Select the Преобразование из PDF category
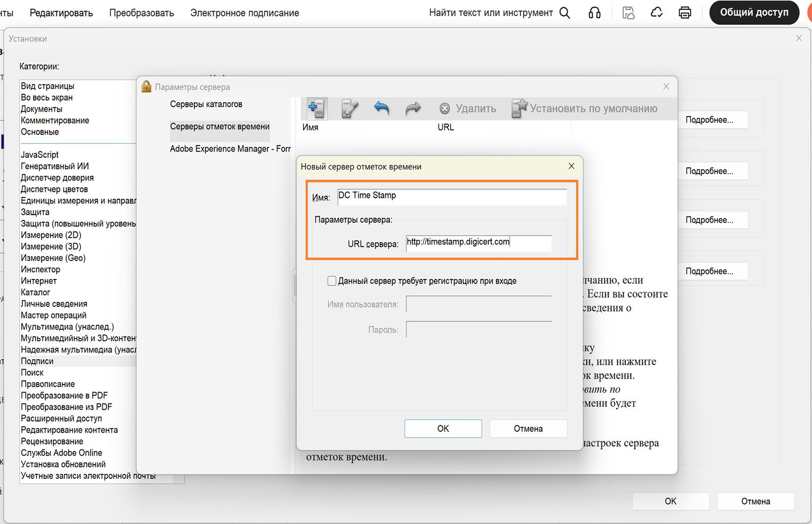The image size is (812, 524). 66,407
